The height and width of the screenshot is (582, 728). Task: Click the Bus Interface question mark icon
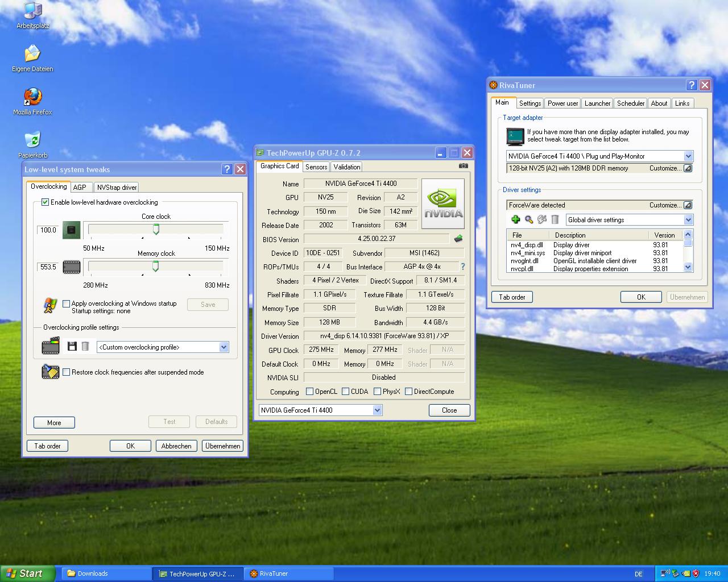(x=462, y=267)
